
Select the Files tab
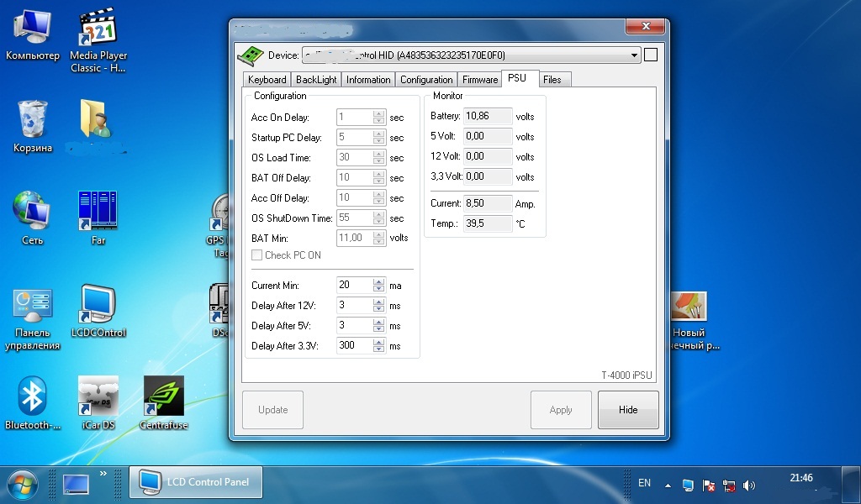[552, 80]
